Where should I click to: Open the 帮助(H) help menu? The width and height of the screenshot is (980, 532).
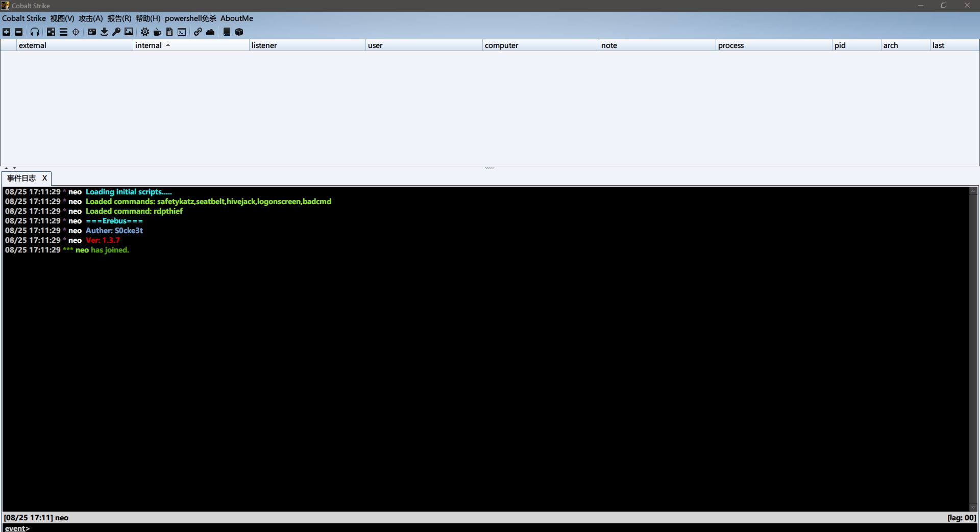(148, 18)
